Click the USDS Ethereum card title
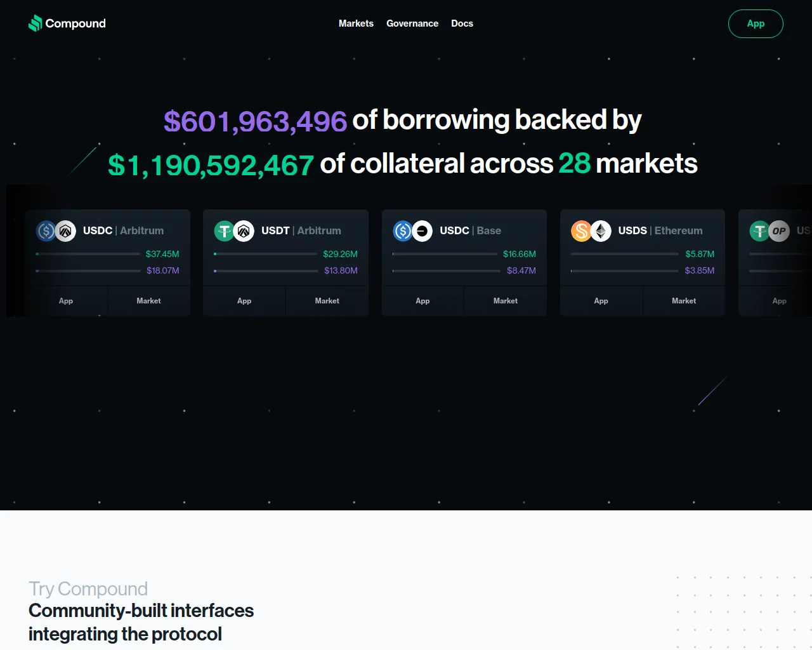Image resolution: width=812 pixels, height=650 pixels. pyautogui.click(x=660, y=230)
